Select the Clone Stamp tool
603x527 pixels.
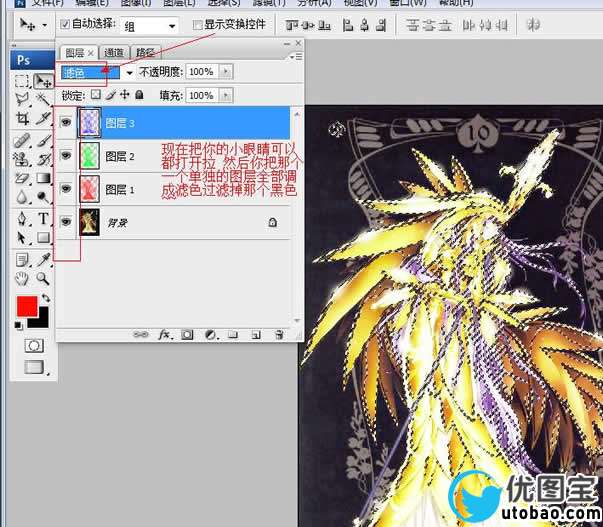coord(22,159)
